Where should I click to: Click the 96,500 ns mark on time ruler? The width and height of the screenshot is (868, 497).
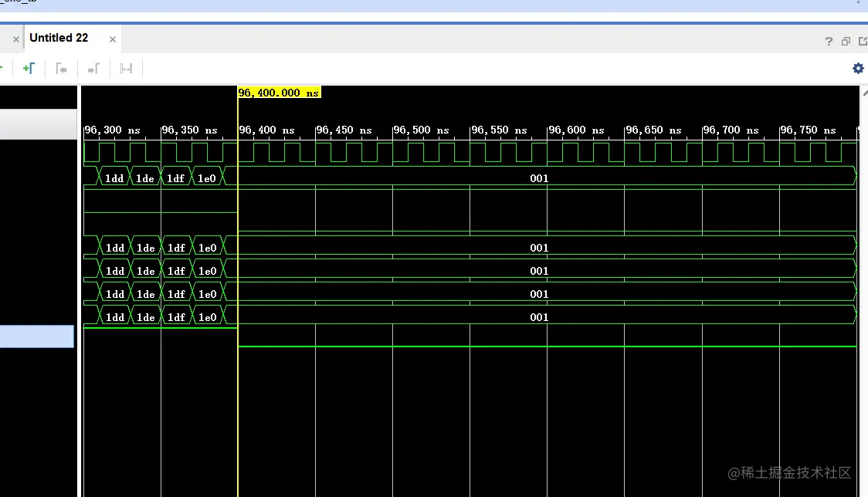click(x=422, y=130)
